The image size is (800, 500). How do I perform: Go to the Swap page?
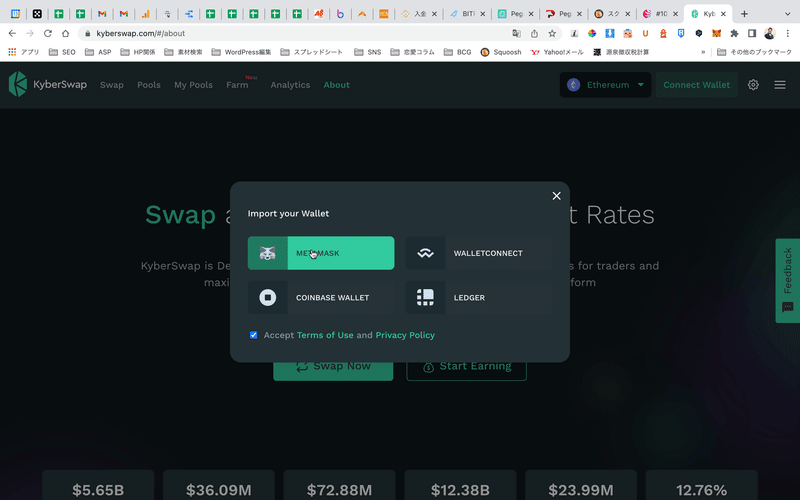pos(112,85)
